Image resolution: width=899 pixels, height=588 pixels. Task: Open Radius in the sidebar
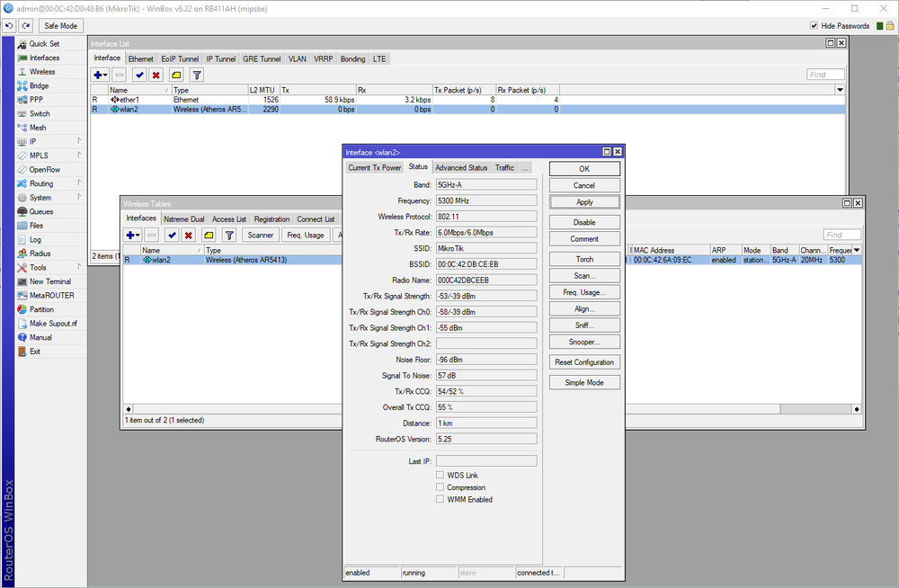pos(40,254)
